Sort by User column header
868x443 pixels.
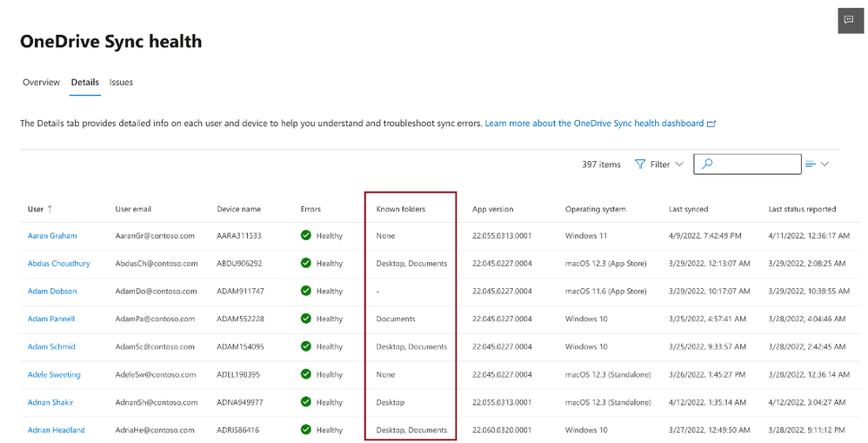click(36, 209)
